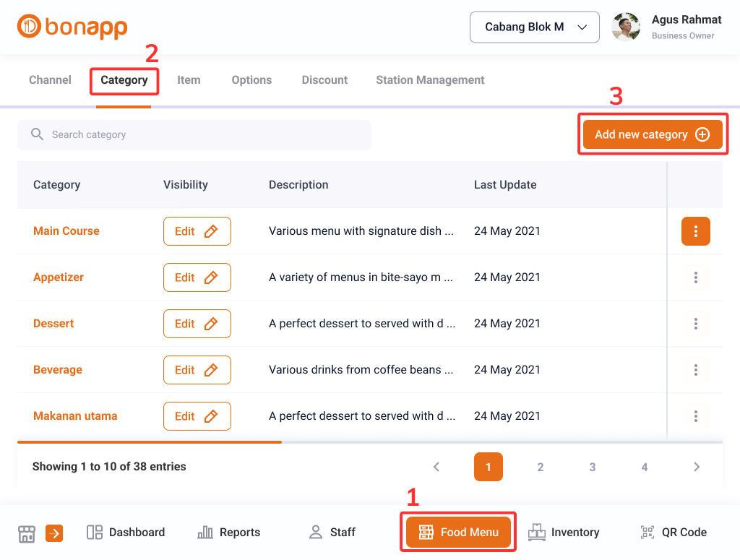Screen dimensions: 740x560
Task: Go to previous page with left chevron
Action: [x=436, y=467]
